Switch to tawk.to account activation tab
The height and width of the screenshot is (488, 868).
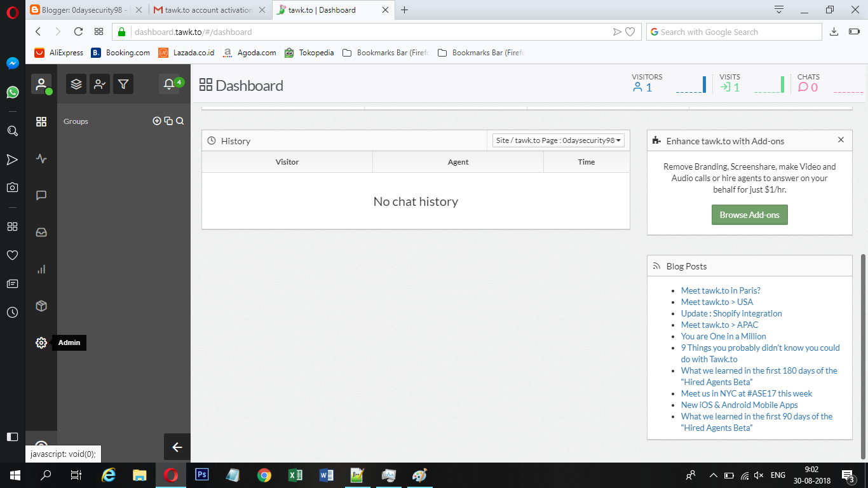pyautogui.click(x=210, y=10)
